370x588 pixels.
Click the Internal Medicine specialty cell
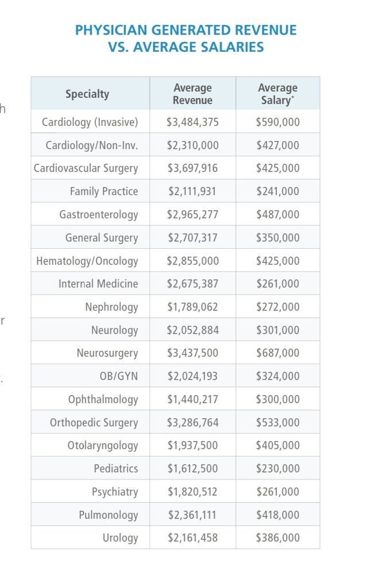click(98, 284)
